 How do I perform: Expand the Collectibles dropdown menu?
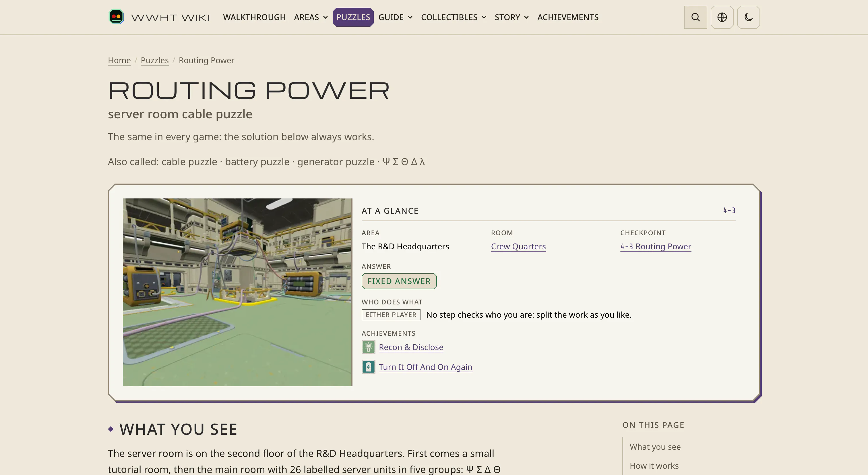[x=454, y=17]
